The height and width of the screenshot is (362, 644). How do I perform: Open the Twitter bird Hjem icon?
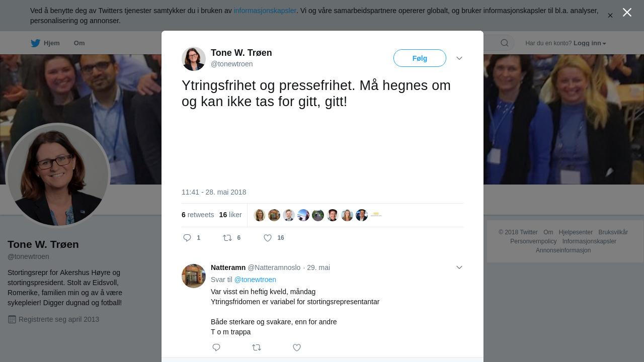pos(35,43)
